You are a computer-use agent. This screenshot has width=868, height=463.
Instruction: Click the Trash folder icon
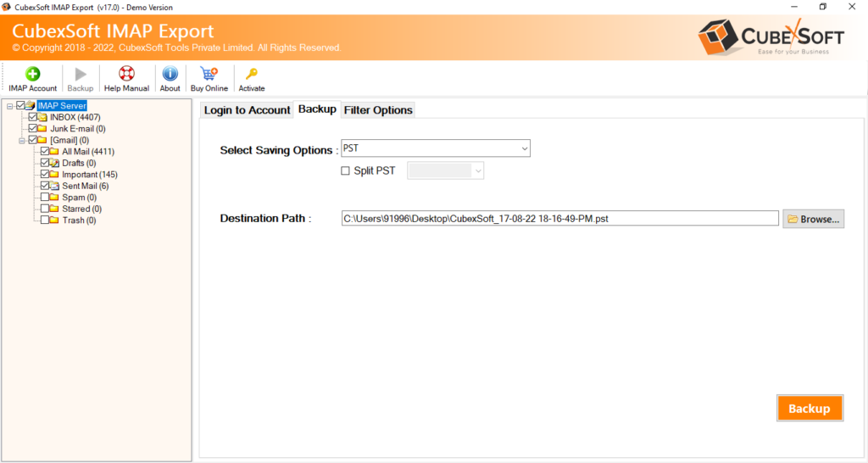54,220
